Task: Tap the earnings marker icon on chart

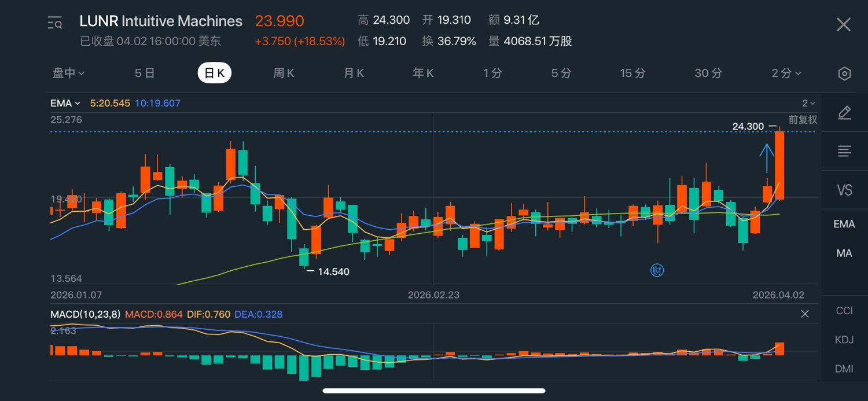Action: (x=657, y=270)
